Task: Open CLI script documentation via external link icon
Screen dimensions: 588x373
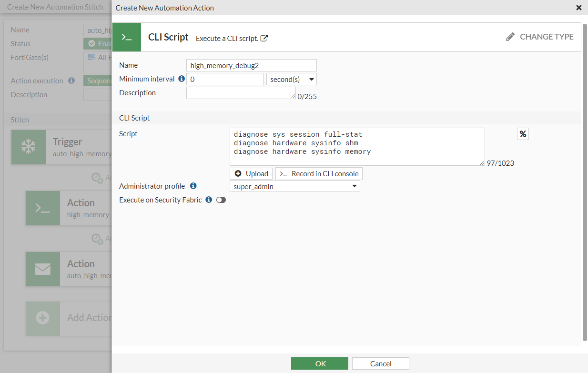Action: click(264, 38)
